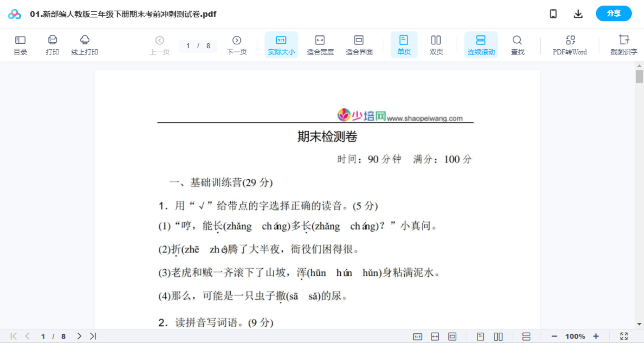Go to the next page with 下一页
Viewport: 644px width, 343px height.
click(x=237, y=45)
